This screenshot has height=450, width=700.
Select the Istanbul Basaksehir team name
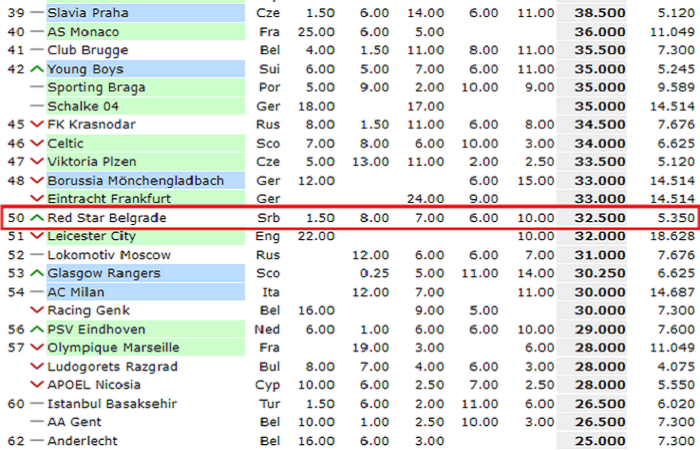click(112, 404)
